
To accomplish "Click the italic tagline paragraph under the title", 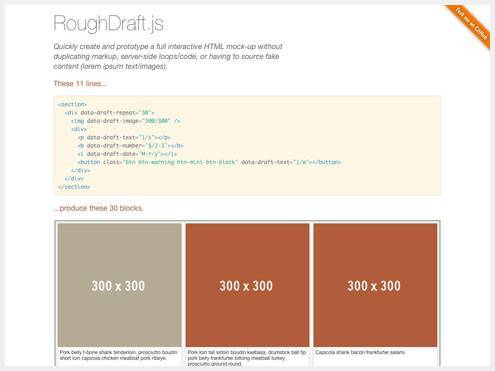I will tap(168, 56).
